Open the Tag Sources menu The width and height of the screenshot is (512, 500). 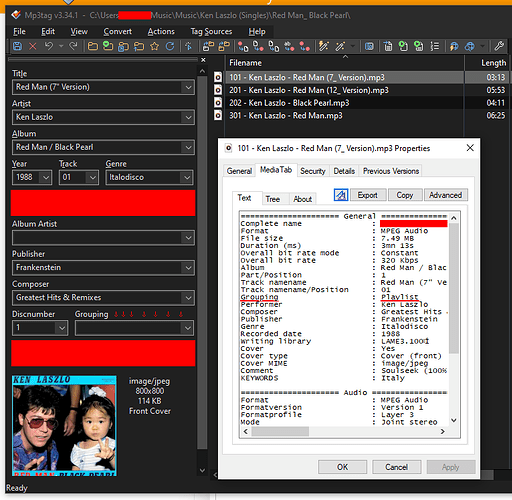pyautogui.click(x=211, y=32)
